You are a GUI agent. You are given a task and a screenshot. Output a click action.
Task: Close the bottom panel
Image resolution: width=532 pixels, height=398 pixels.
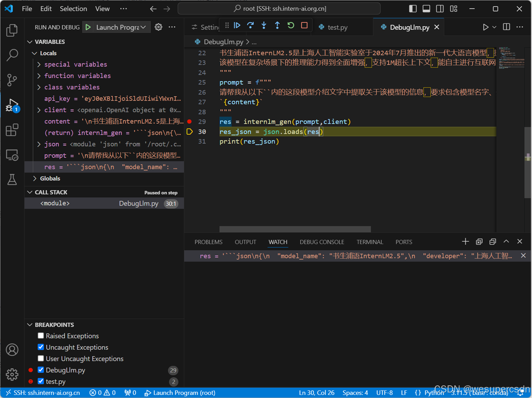pos(520,242)
